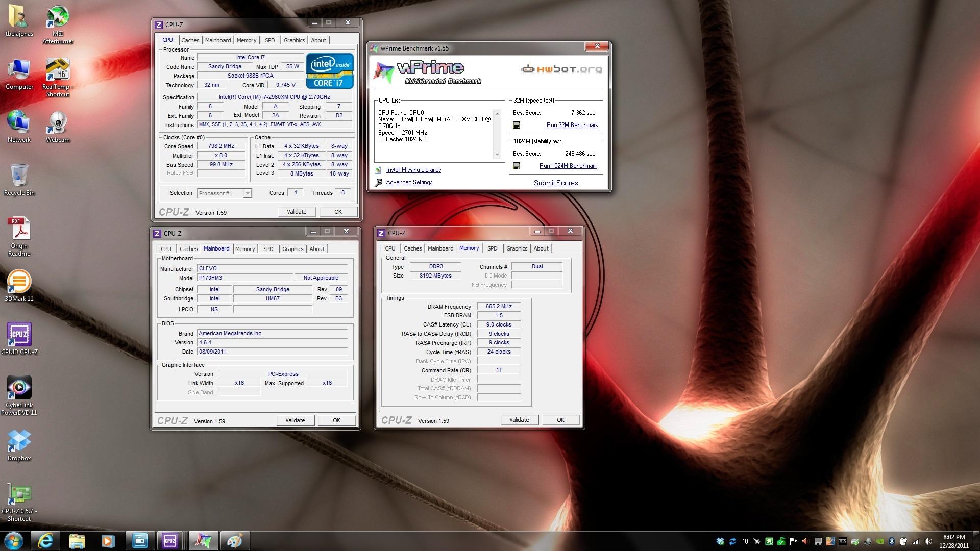This screenshot has width=980, height=551.
Task: Click the Bluetooth tray icon
Action: [x=892, y=541]
